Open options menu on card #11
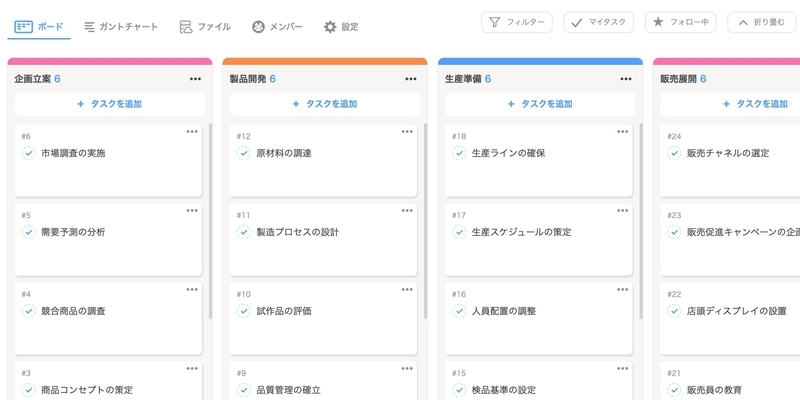This screenshot has width=800, height=400. pyautogui.click(x=407, y=211)
